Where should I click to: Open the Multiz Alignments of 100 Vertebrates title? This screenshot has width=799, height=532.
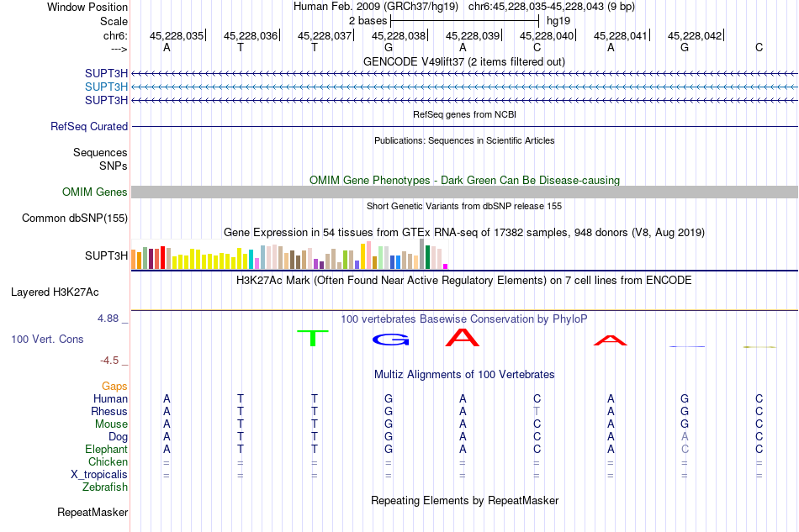[464, 374]
